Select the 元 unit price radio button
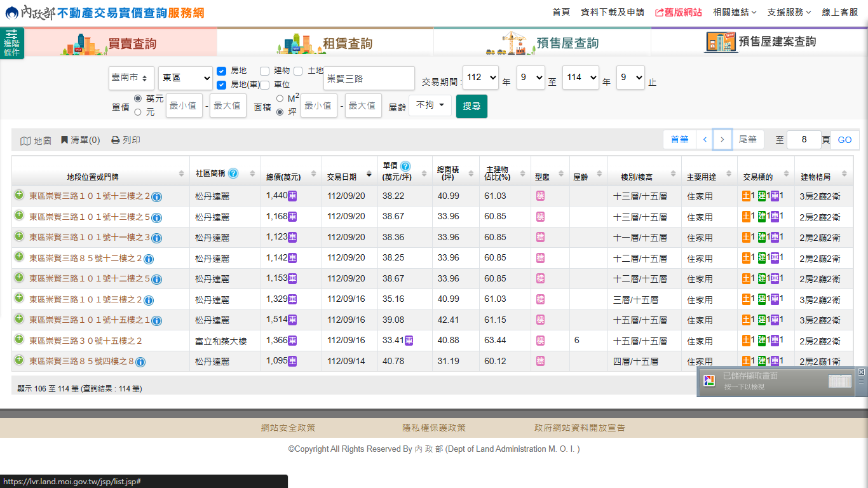Screen dimensions: 868x488 click(x=138, y=112)
